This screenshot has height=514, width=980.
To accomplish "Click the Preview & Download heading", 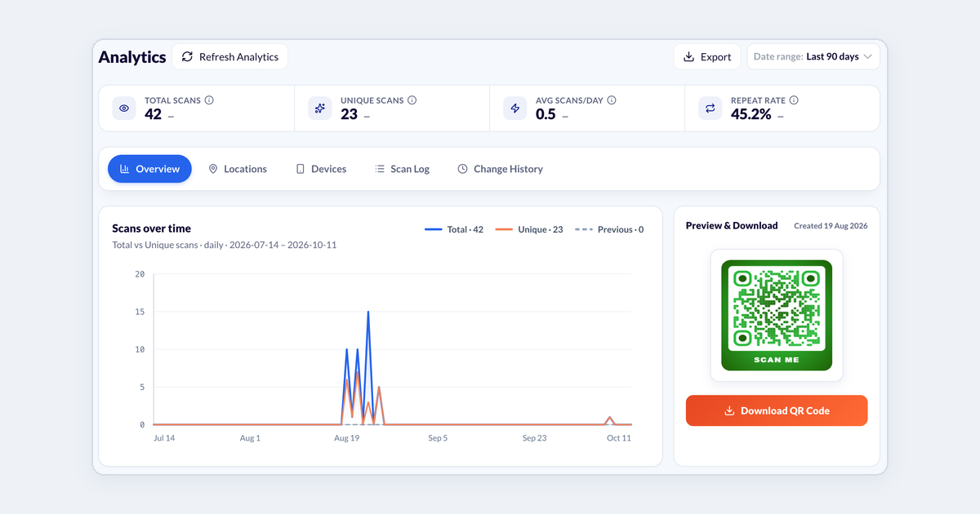I will click(x=732, y=225).
